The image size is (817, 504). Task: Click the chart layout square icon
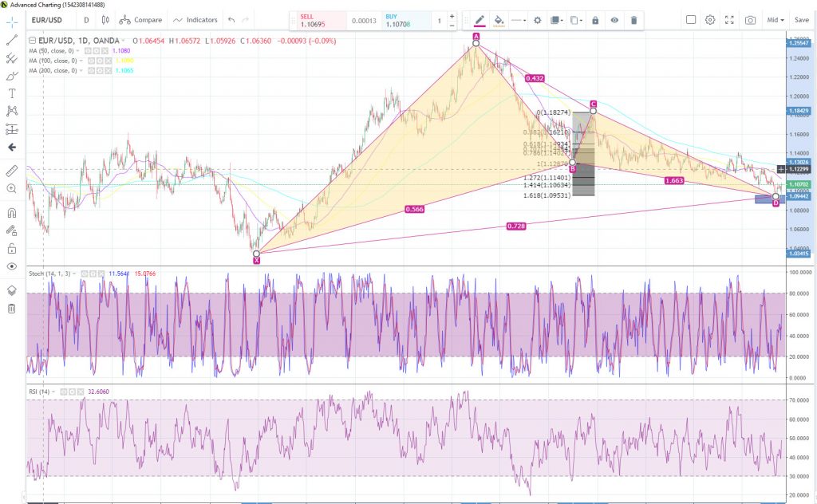(691, 20)
